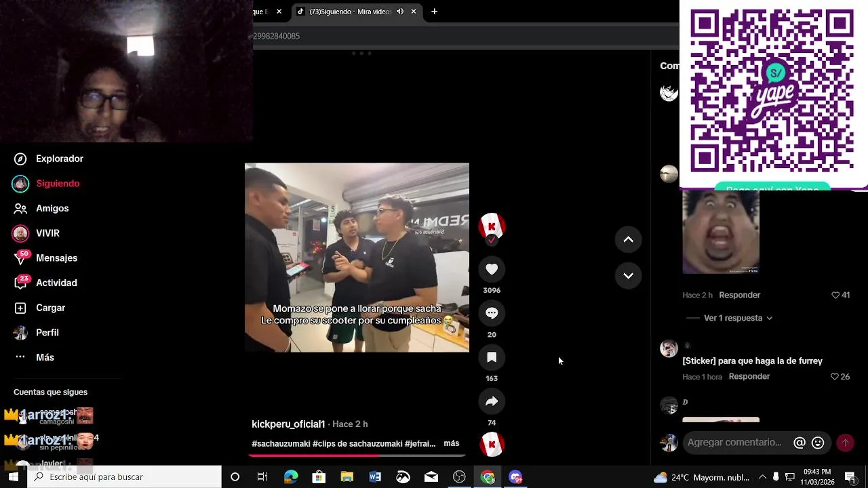Expand the caption with 'más'
The width and height of the screenshot is (868, 488).
coord(452,443)
